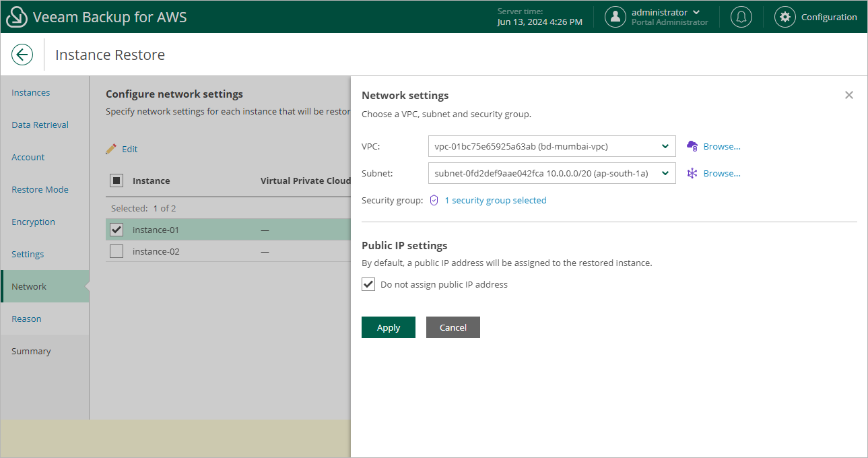Check the instance-02 checkbox
The height and width of the screenshot is (458, 868).
pyautogui.click(x=116, y=251)
